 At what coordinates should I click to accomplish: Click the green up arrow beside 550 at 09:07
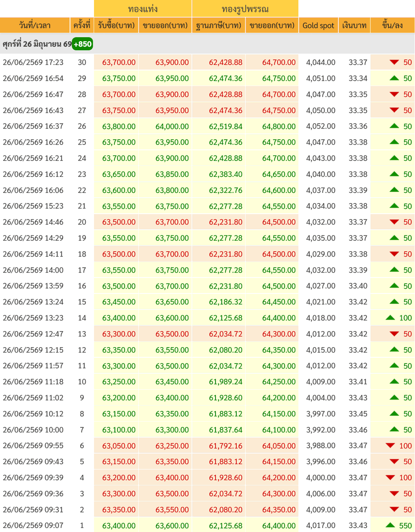390,525
